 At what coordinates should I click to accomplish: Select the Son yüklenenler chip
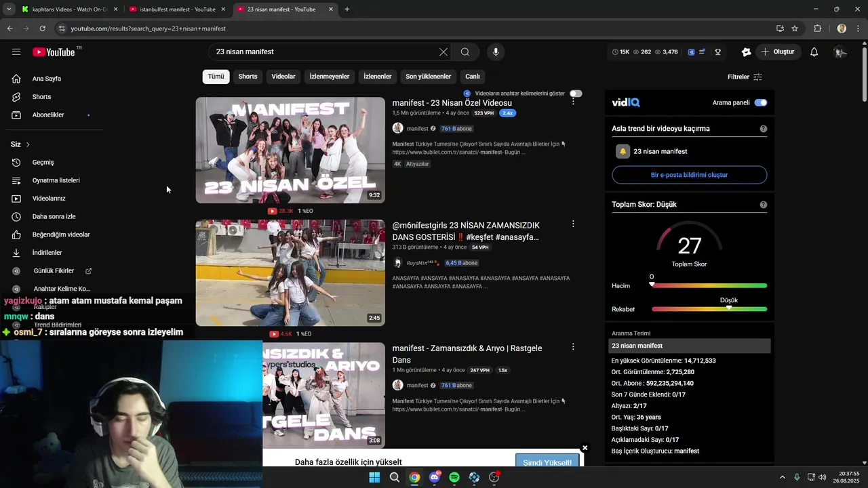coord(429,77)
